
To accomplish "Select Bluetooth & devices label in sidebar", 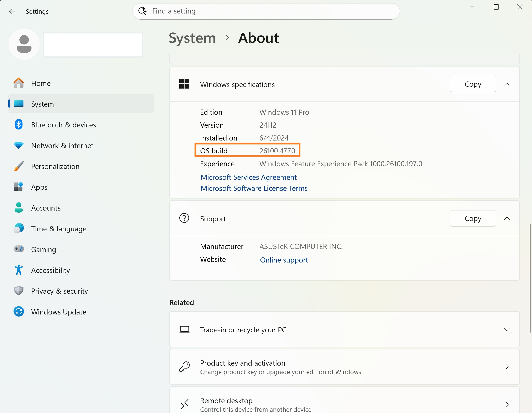I will click(x=64, y=125).
